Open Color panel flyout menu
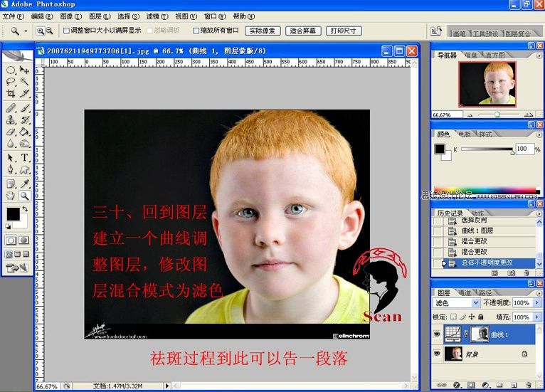545x392 pixels. [539, 134]
